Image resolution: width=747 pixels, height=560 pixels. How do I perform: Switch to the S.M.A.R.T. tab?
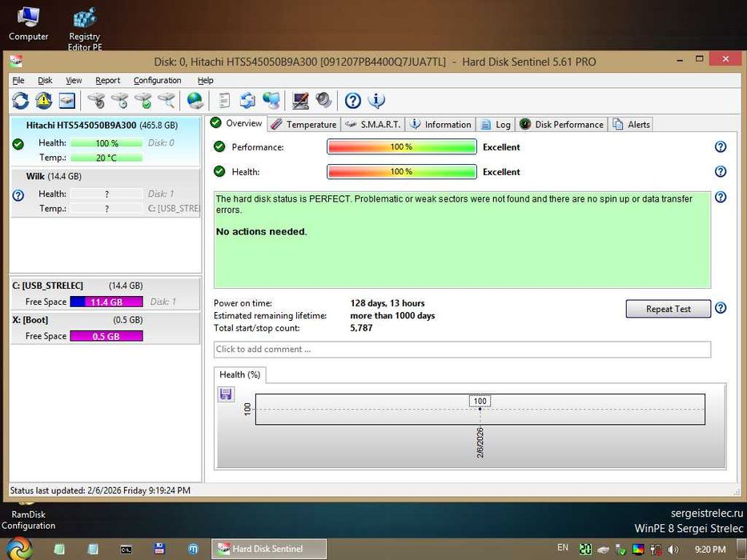coord(373,124)
